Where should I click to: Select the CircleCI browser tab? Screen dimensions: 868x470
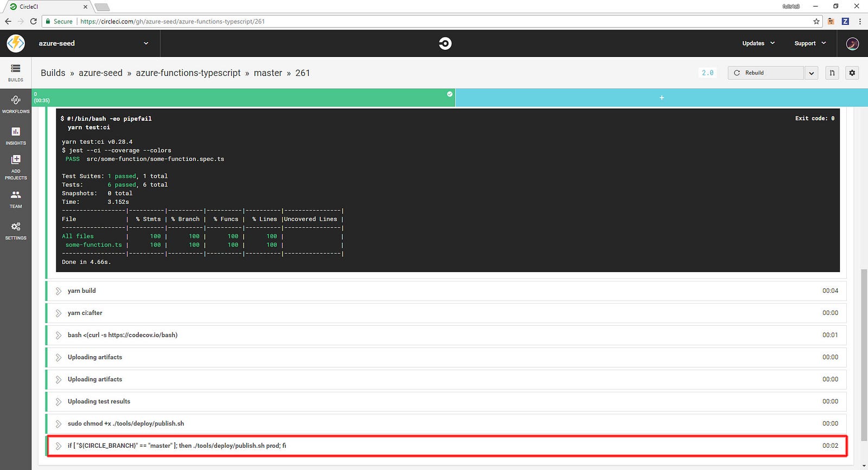click(x=48, y=7)
